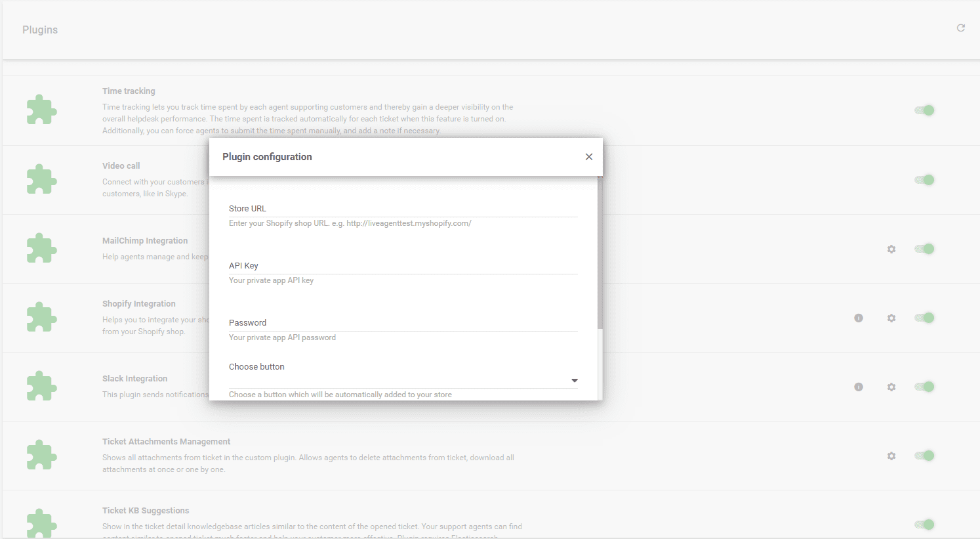This screenshot has width=980, height=539.
Task: Disable the Time tracking plugin
Action: click(924, 110)
